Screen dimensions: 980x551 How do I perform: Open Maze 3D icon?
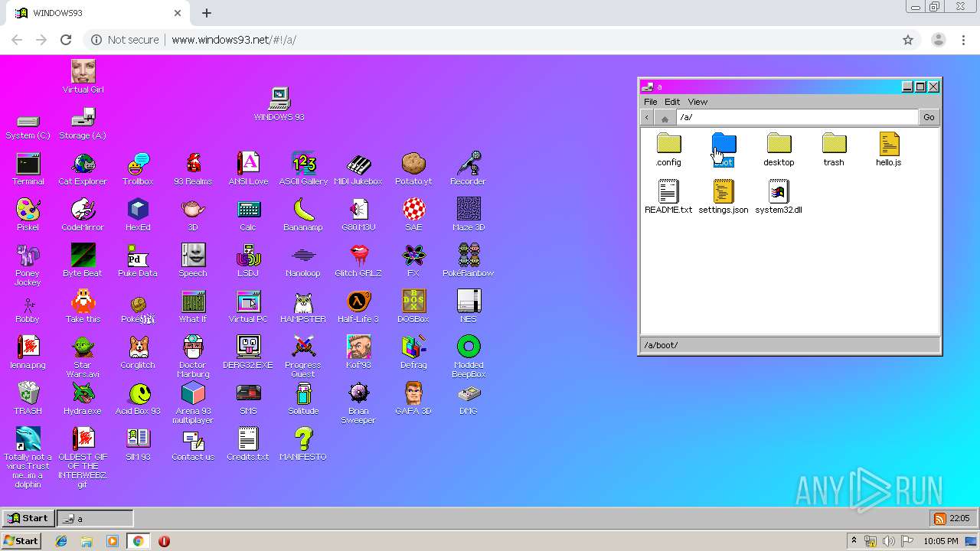coord(468,215)
